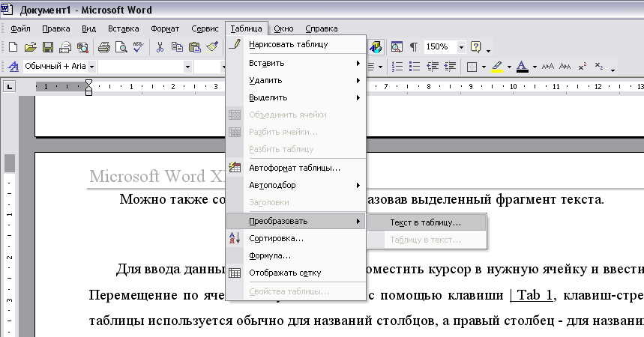
Task: Click the Shrink Font icon
Action: (x=565, y=66)
